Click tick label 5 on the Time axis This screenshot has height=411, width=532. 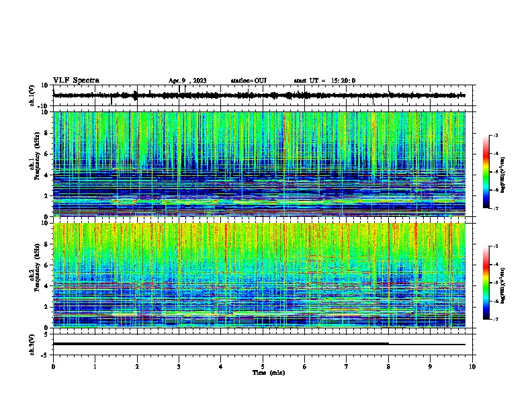(263, 367)
